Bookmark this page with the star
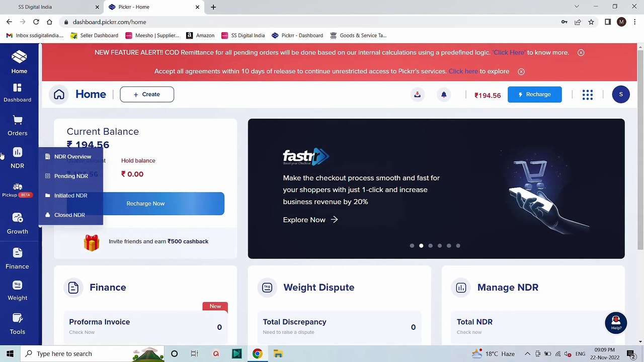Viewport: 644px width, 362px height. (x=591, y=22)
